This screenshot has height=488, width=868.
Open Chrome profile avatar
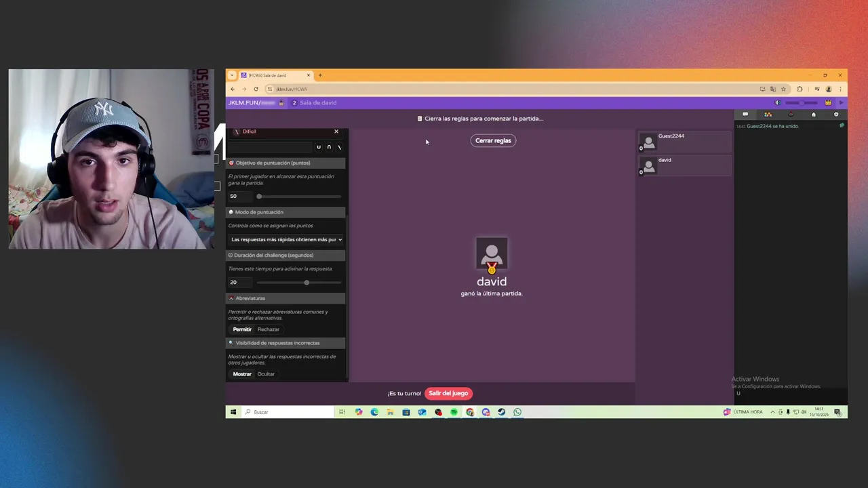coord(829,89)
